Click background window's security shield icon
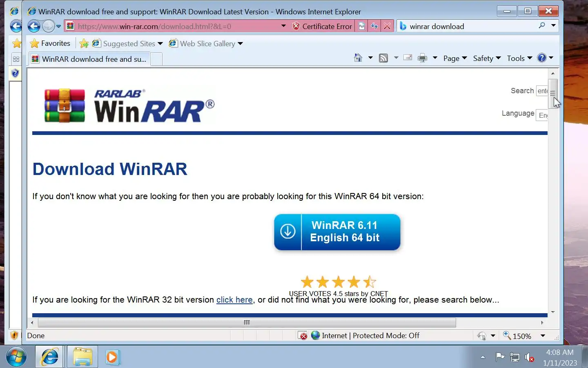 point(14,336)
